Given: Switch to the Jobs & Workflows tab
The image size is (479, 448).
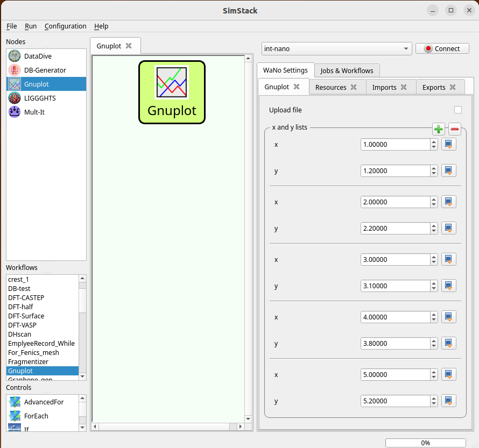Looking at the screenshot, I should click(x=347, y=71).
